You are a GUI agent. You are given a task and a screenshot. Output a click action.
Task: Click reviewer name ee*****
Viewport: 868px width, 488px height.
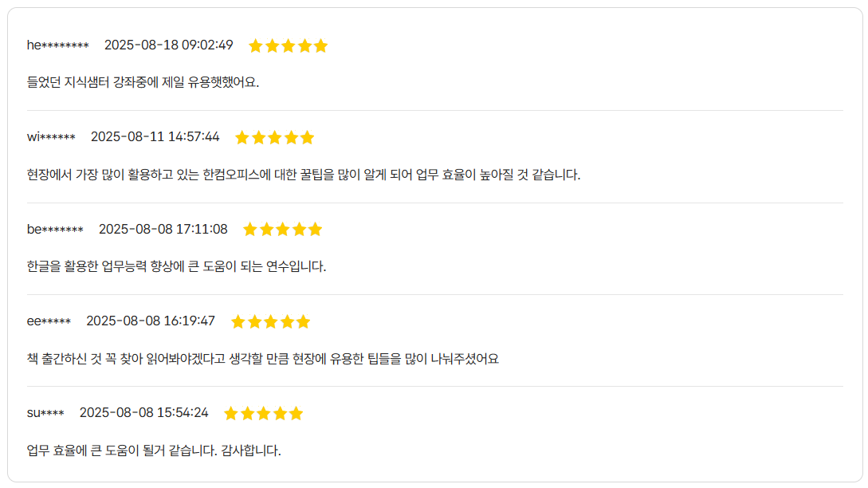[49, 321]
